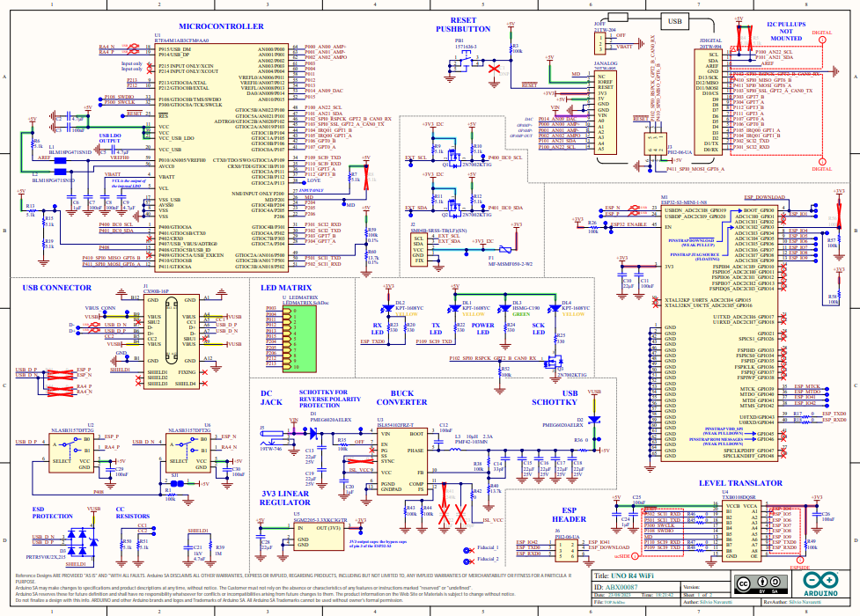The height and width of the screenshot is (616, 860).
Task: Select the D3 ESD protection diode array
Action: click(82, 541)
